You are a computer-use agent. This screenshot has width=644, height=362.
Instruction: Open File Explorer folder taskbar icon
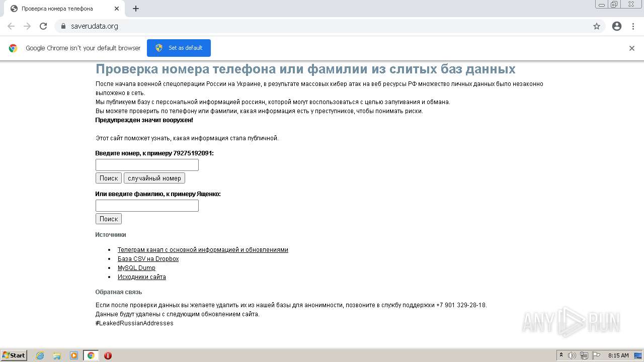tap(57, 355)
